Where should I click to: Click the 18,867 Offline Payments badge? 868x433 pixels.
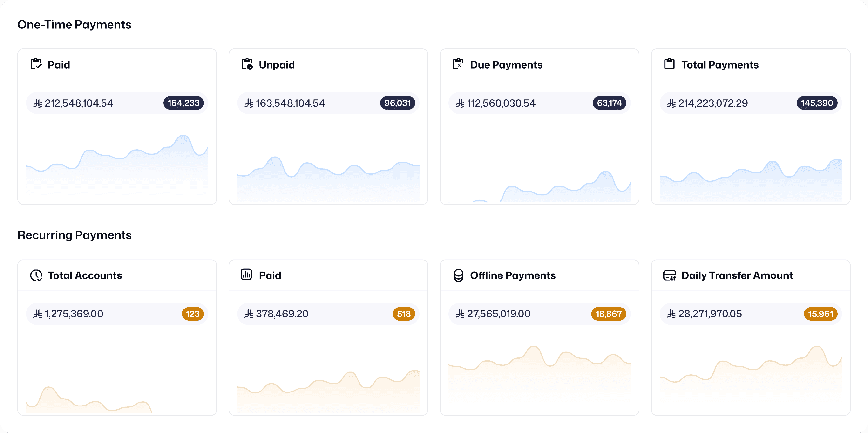609,314
